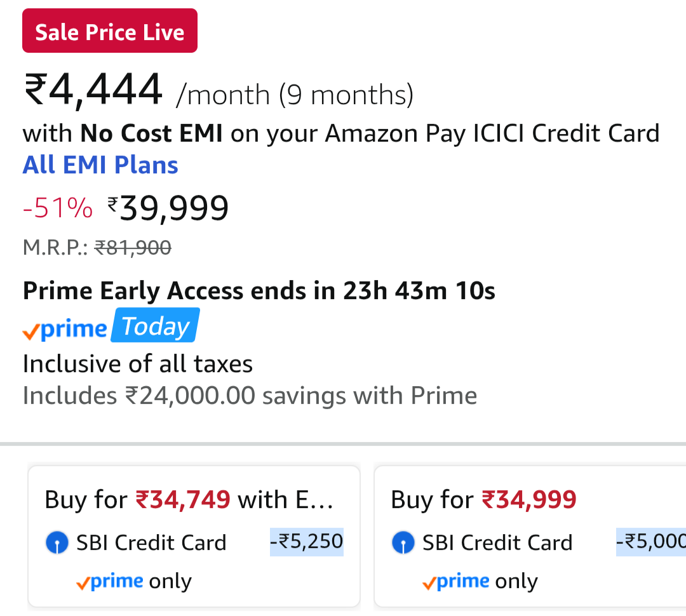The height and width of the screenshot is (616, 686).
Task: Tap the highlighted -₹5,000 discount amount
Action: [x=650, y=542]
